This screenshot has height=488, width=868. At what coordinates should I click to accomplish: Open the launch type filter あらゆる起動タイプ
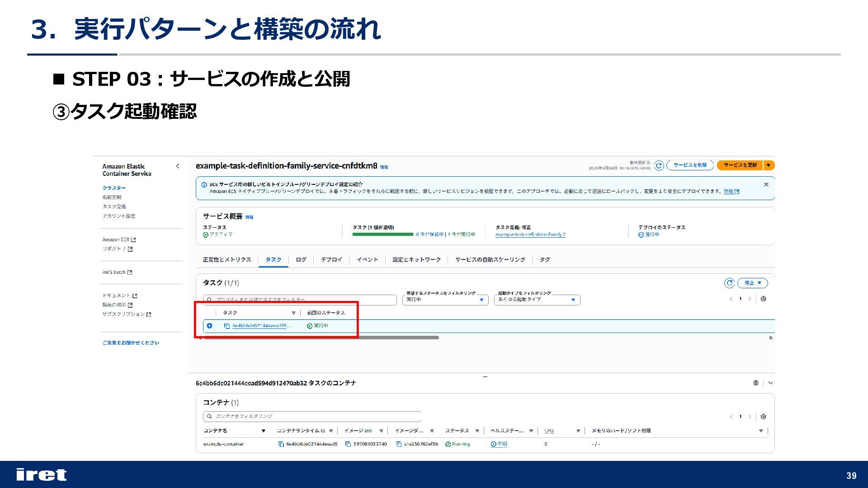537,300
